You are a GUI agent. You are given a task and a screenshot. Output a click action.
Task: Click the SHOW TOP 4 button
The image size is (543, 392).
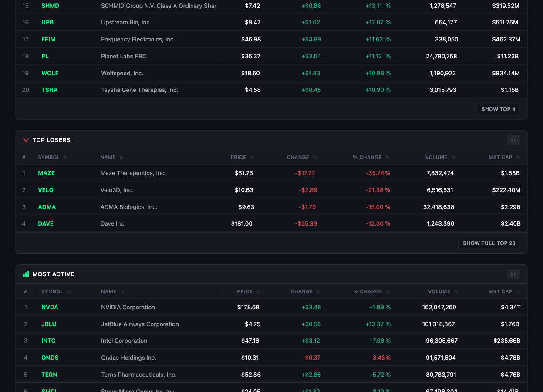498,109
